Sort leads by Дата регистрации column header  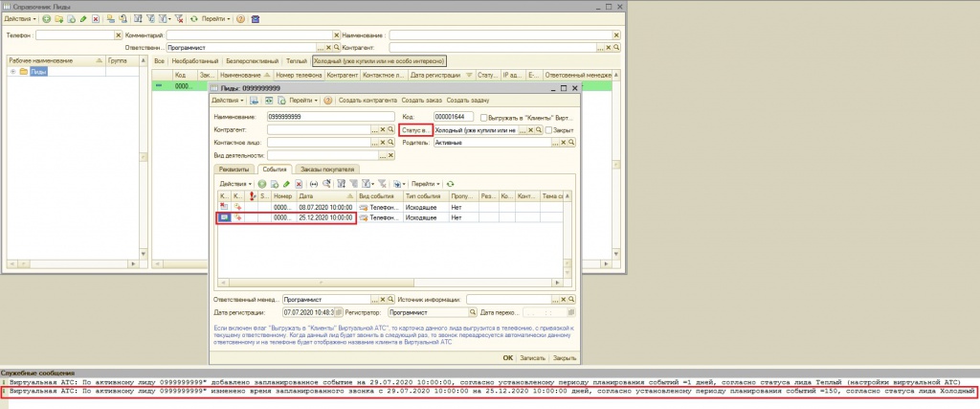(442, 75)
